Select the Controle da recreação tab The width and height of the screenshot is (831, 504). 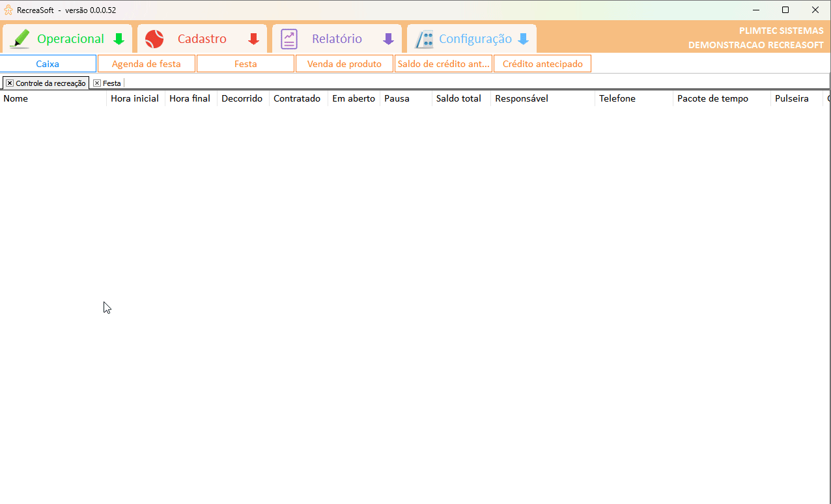pyautogui.click(x=51, y=83)
